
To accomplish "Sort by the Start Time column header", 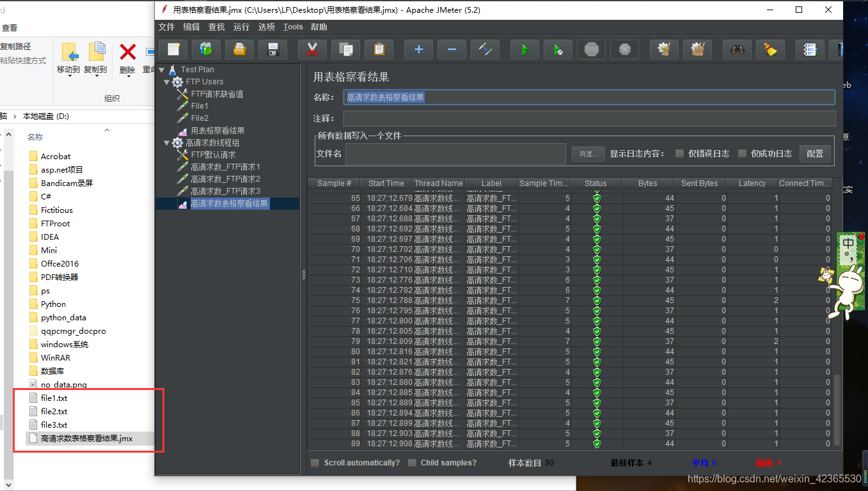I will (x=386, y=183).
